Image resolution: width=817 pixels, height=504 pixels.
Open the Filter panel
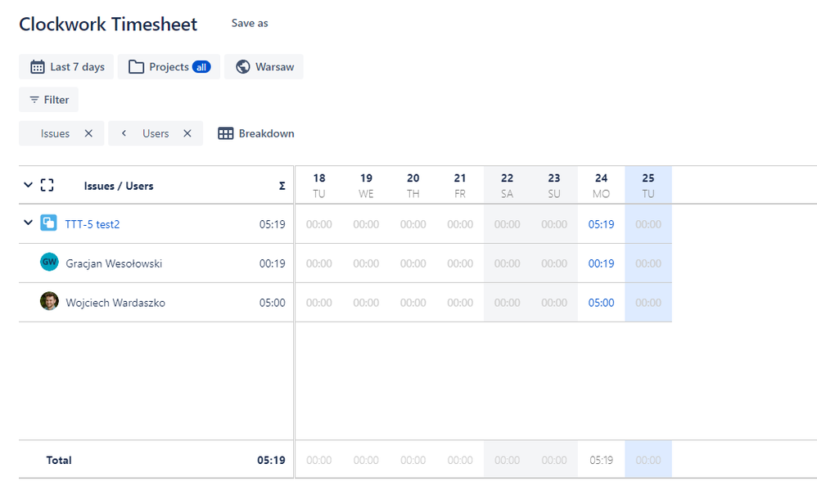coord(48,99)
